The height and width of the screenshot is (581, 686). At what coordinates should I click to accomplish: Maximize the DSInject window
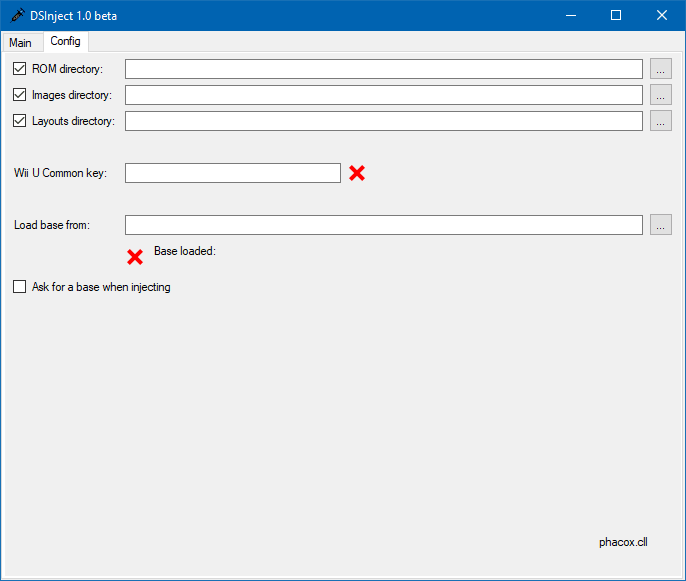(616, 16)
